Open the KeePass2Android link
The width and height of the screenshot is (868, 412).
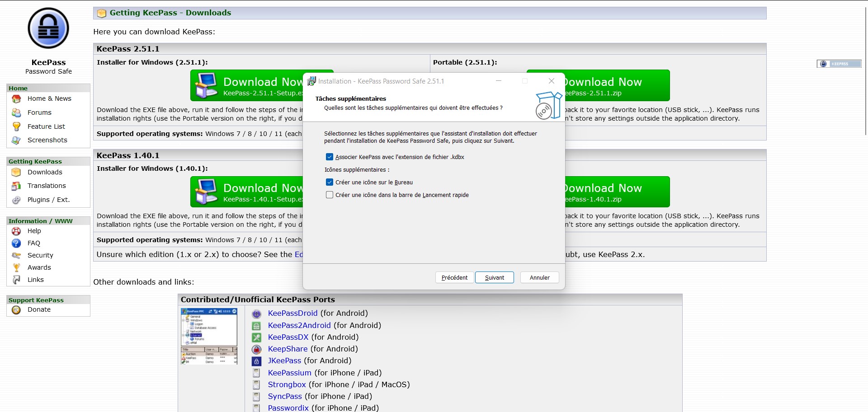299,325
